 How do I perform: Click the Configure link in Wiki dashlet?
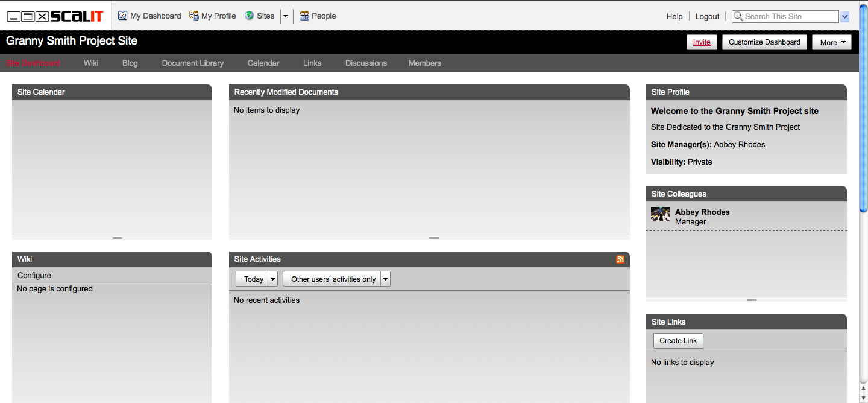[34, 275]
